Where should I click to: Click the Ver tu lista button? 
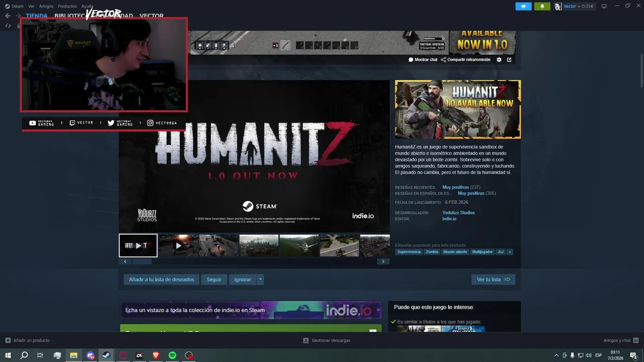click(493, 280)
